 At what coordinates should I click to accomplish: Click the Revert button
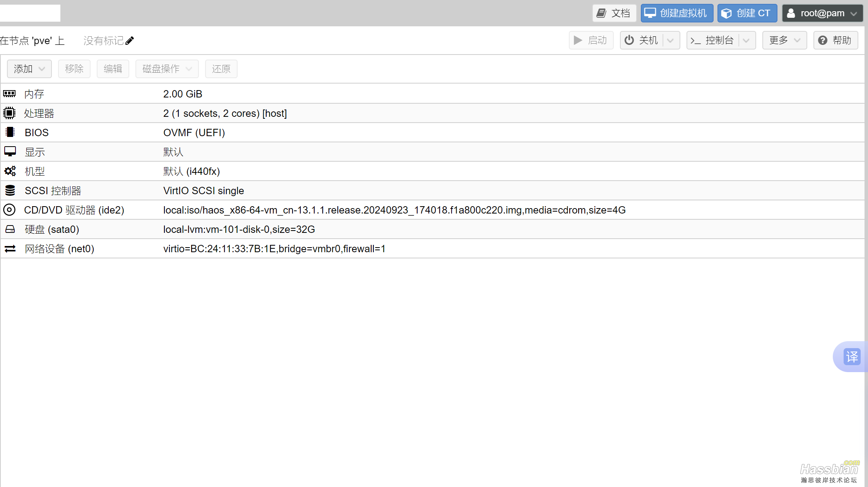[x=221, y=69]
